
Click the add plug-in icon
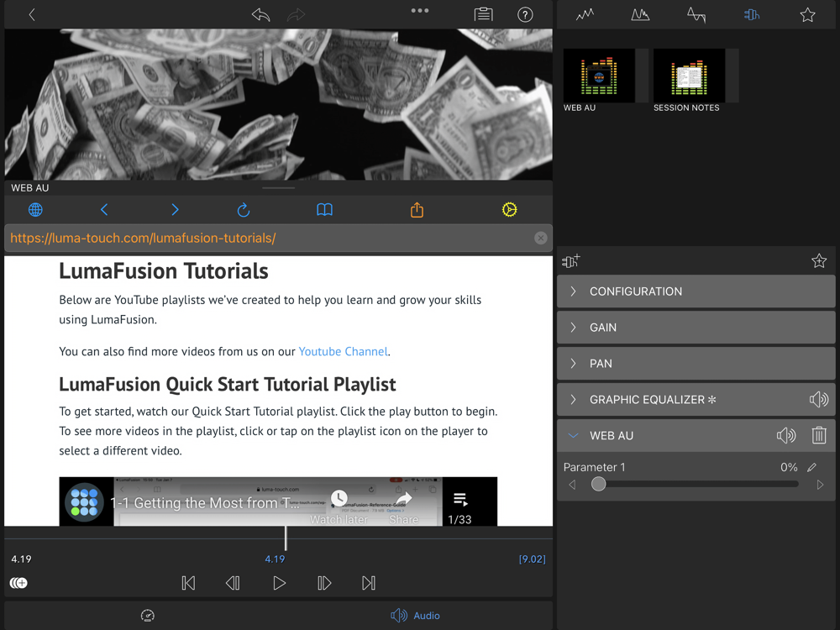pos(570,261)
